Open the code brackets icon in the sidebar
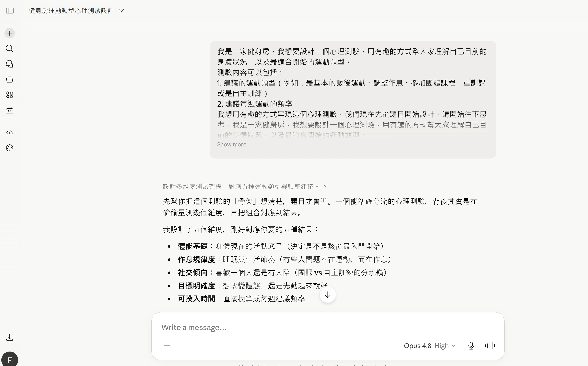 (x=10, y=133)
